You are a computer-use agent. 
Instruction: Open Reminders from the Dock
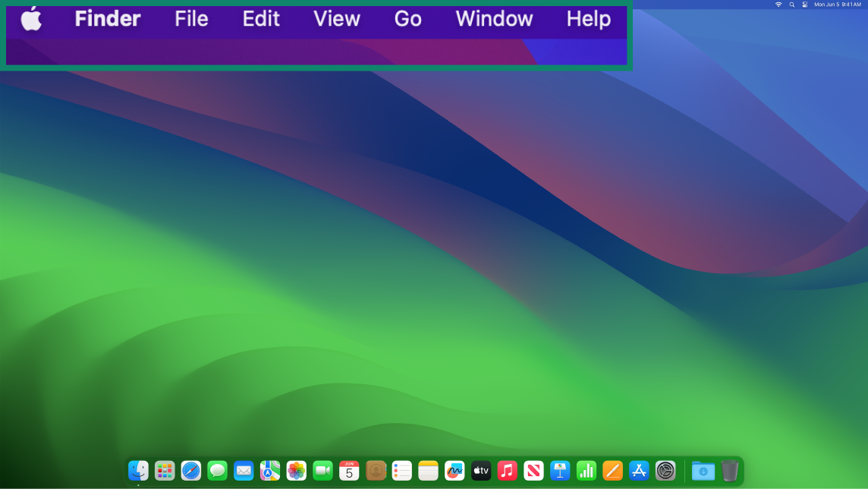tap(402, 471)
